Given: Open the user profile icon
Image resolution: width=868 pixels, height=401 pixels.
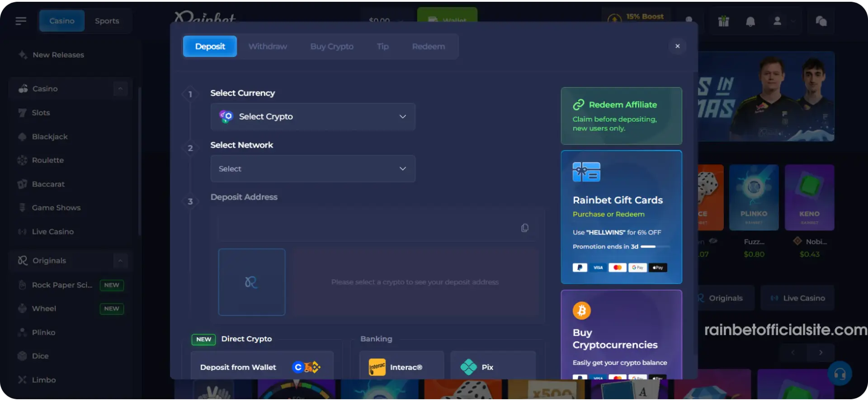Looking at the screenshot, I should [778, 21].
